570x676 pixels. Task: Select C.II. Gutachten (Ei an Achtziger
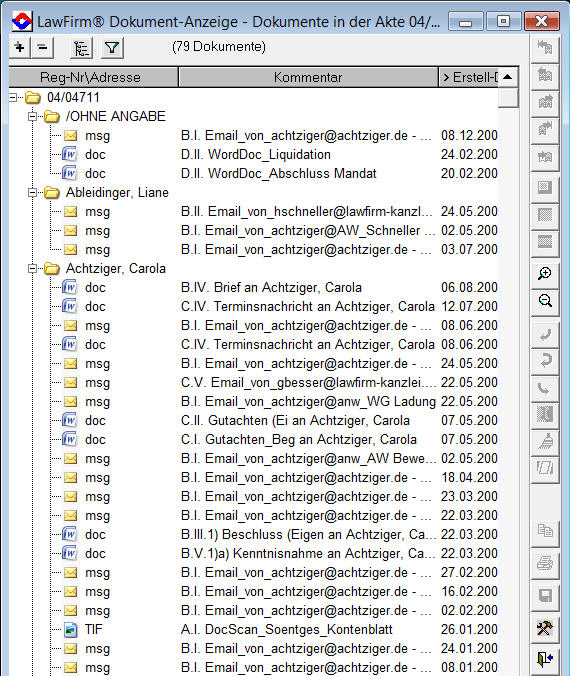(295, 420)
